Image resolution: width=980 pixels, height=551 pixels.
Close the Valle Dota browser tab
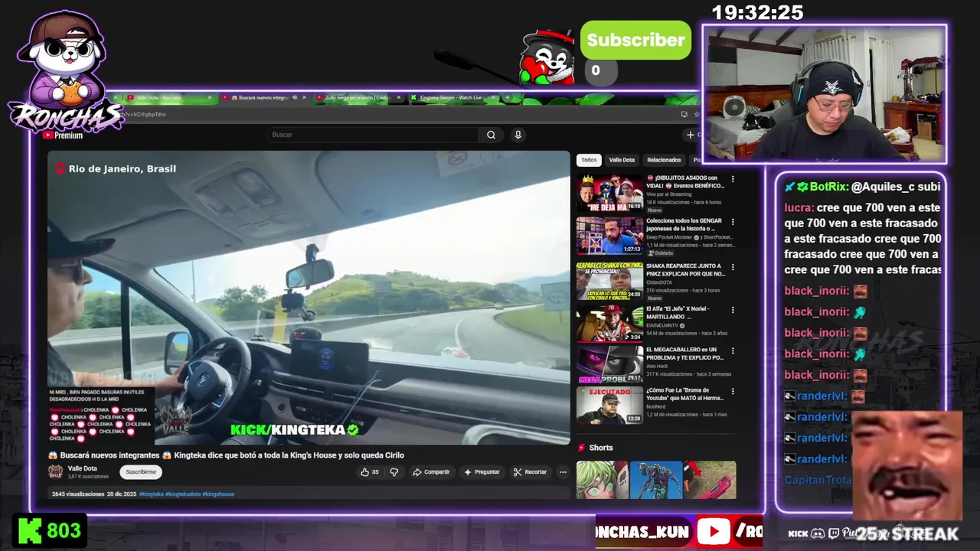[209, 98]
